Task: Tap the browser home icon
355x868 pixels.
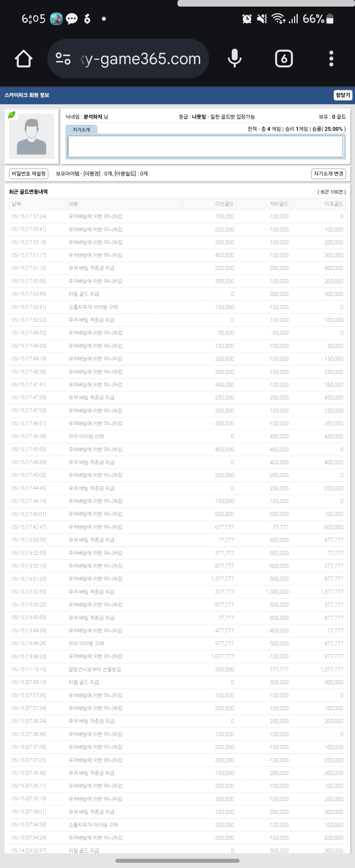Action: (24, 59)
